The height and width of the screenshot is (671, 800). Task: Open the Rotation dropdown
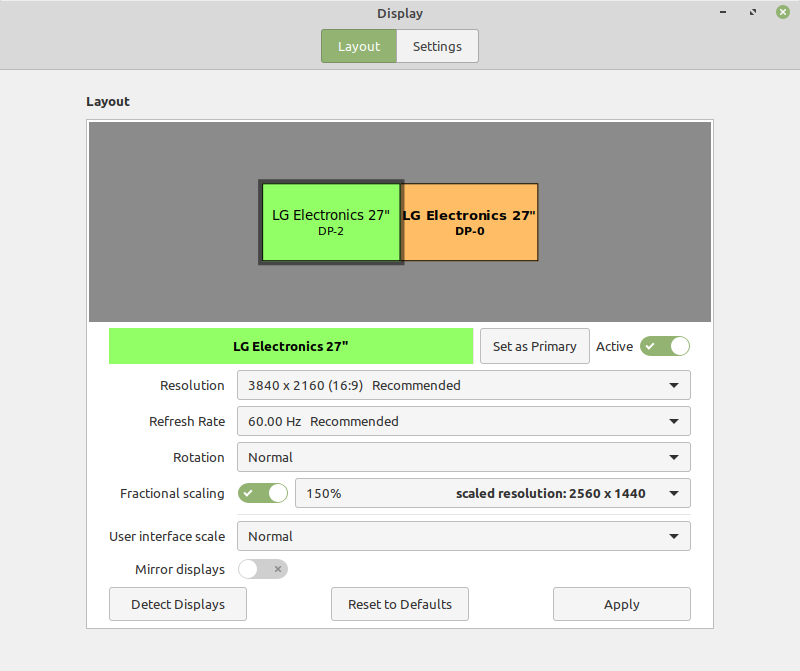pyautogui.click(x=463, y=457)
